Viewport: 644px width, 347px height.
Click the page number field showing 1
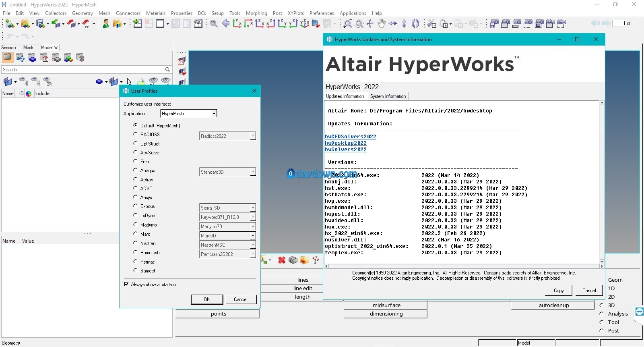click(619, 23)
